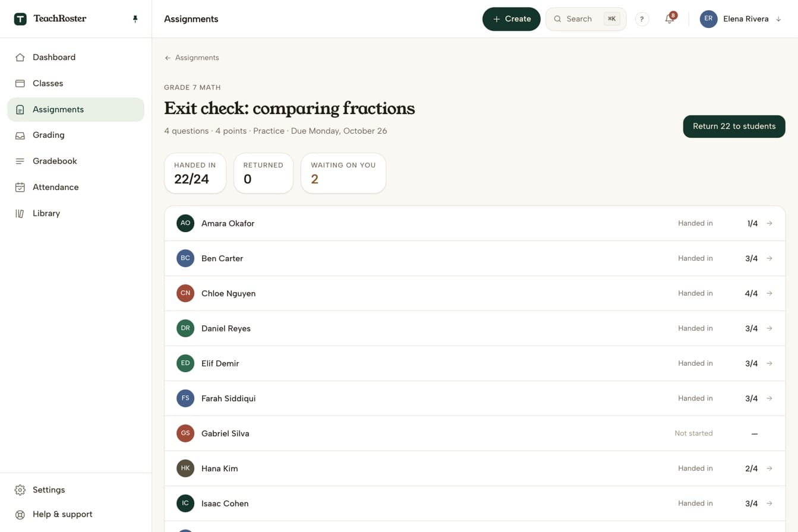Viewport: 798px width, 532px height.
Task: Click Gabriel Silva's GS avatar
Action: click(x=185, y=433)
